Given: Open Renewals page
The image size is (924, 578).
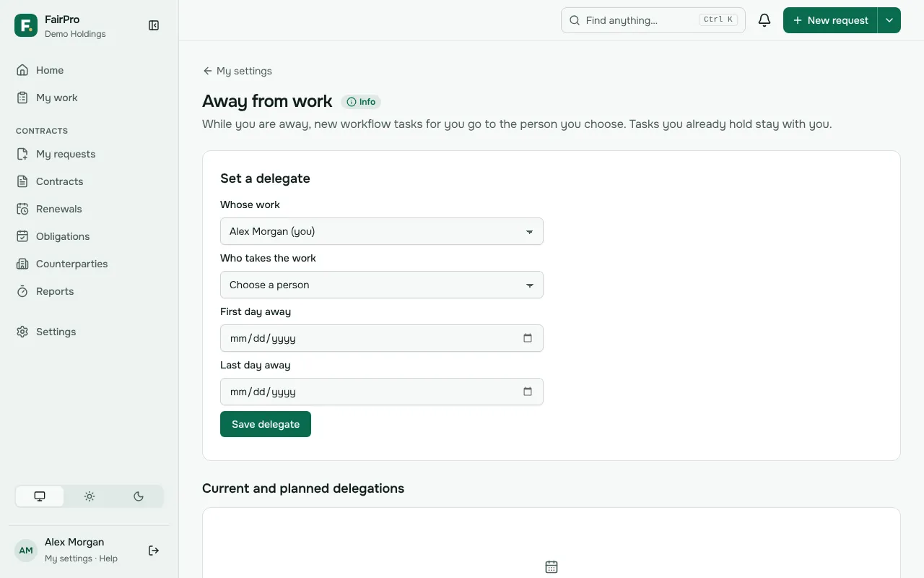Looking at the screenshot, I should pyautogui.click(x=90, y=209).
